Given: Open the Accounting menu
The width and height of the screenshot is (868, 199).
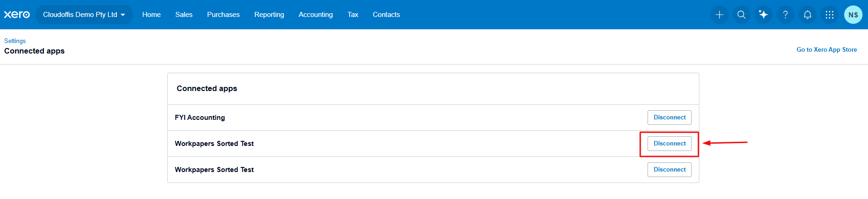Looking at the screenshot, I should [x=316, y=15].
